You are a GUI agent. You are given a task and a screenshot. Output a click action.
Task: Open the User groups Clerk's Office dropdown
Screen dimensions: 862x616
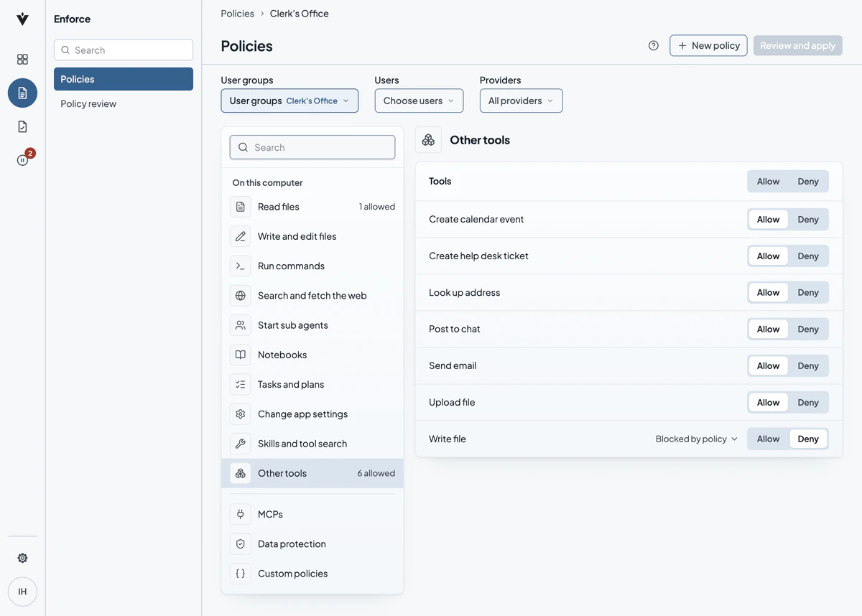[x=289, y=101]
